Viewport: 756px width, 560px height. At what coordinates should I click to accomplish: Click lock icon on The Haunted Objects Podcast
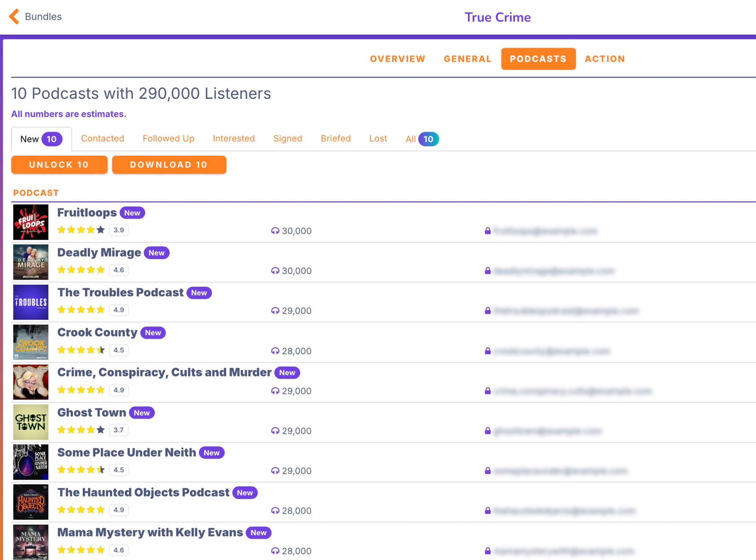click(487, 511)
